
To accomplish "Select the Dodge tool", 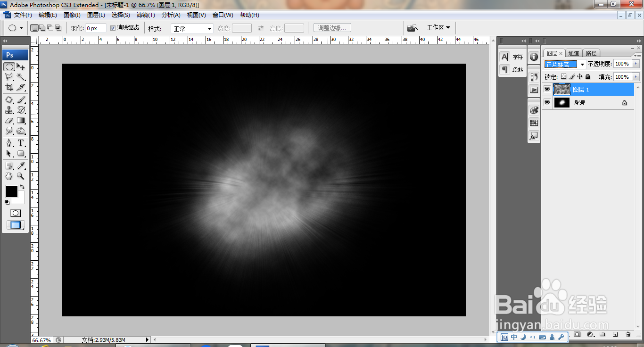I will pyautogui.click(x=21, y=131).
